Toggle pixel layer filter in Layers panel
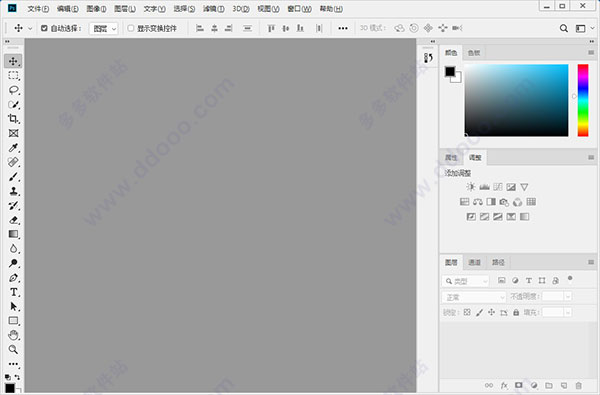The height and width of the screenshot is (395, 600). coord(502,281)
